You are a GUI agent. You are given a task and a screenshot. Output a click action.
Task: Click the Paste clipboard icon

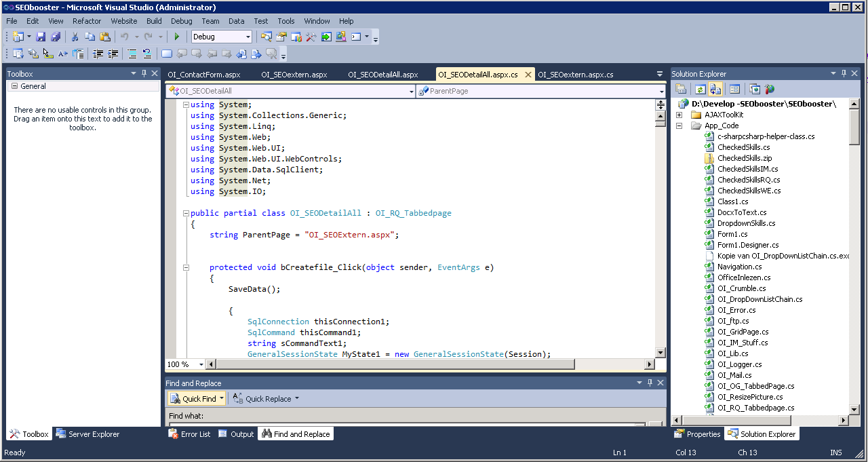tap(104, 37)
